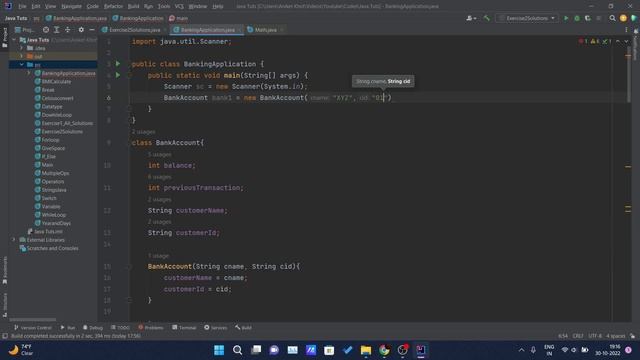The height and width of the screenshot is (360, 640).
Task: Open editor tabs more options menu
Action: [626, 30]
